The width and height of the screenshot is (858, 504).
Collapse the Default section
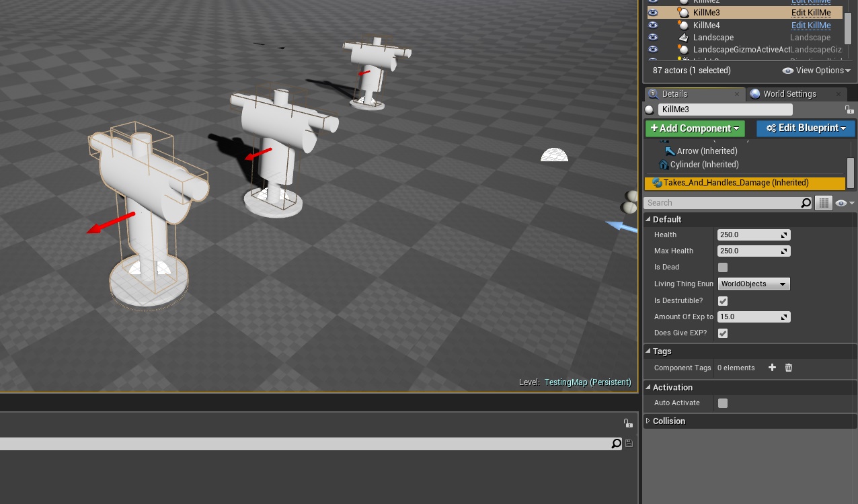point(648,220)
